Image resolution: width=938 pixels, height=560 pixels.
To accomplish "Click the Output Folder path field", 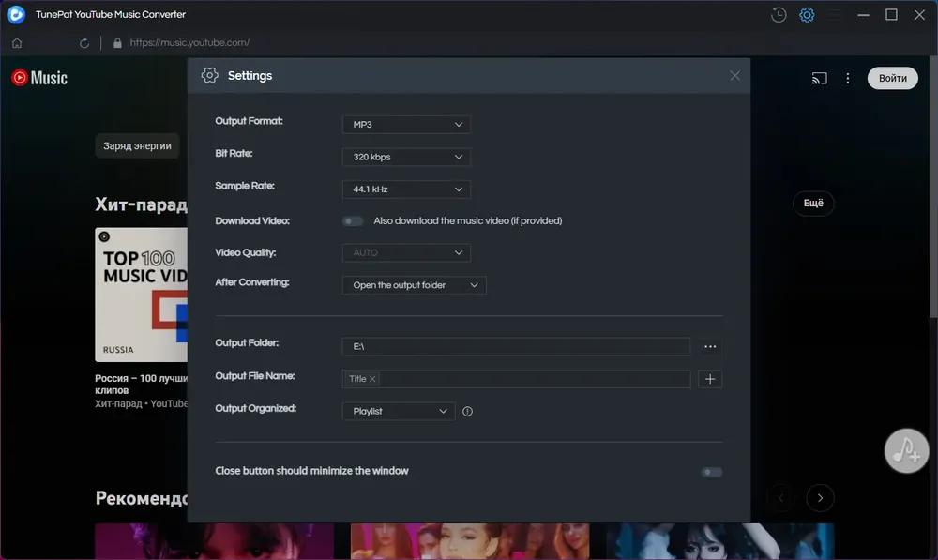I will pyautogui.click(x=516, y=347).
